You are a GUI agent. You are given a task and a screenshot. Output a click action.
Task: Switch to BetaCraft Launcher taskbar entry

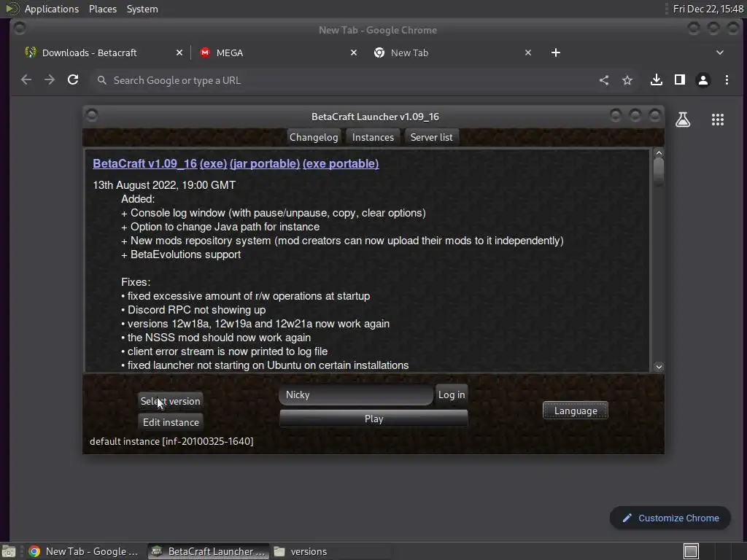tap(209, 551)
